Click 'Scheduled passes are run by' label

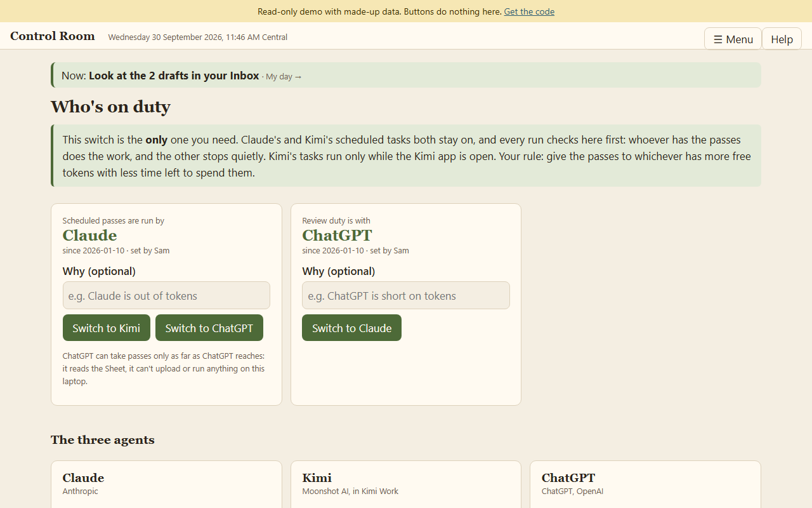pyautogui.click(x=114, y=220)
